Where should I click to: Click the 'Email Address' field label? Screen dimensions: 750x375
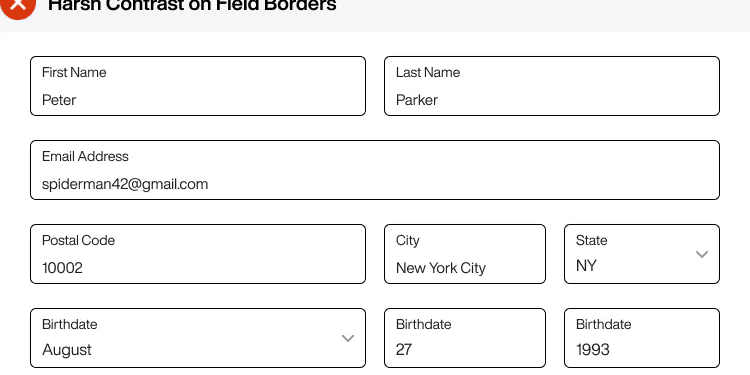click(85, 156)
